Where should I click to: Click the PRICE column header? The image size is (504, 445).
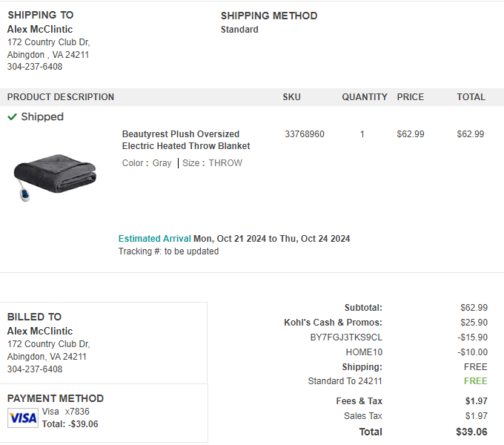point(411,97)
